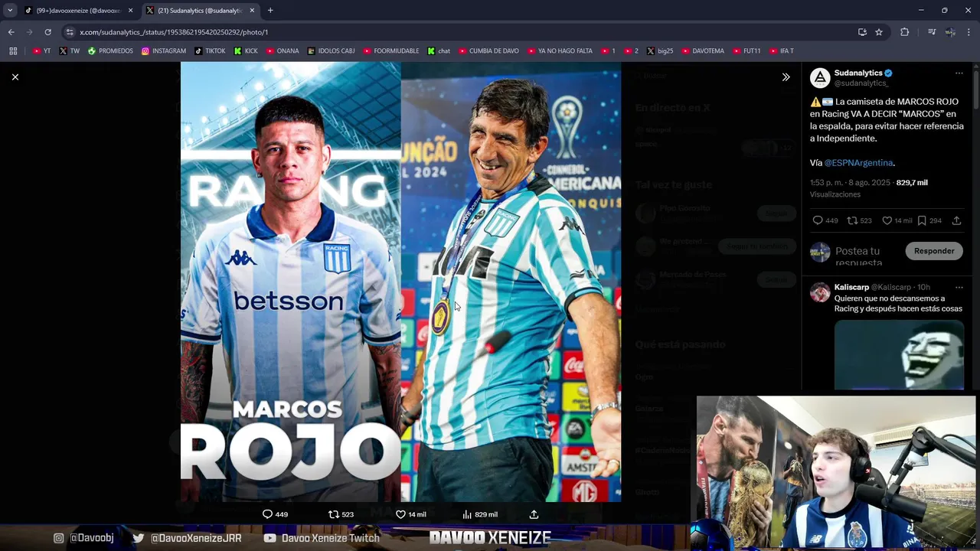Open the tab search dropdown
This screenshot has width=980, height=551.
point(10,11)
